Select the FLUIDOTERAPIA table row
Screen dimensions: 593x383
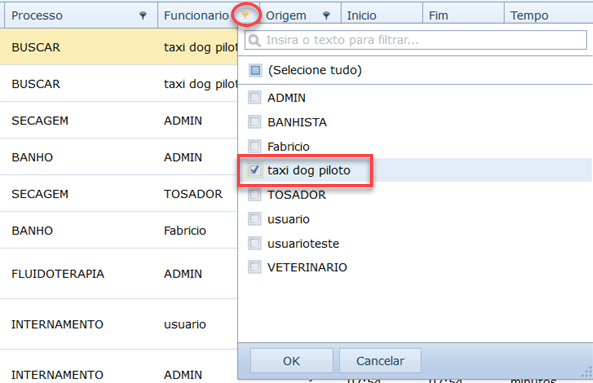pos(119,274)
